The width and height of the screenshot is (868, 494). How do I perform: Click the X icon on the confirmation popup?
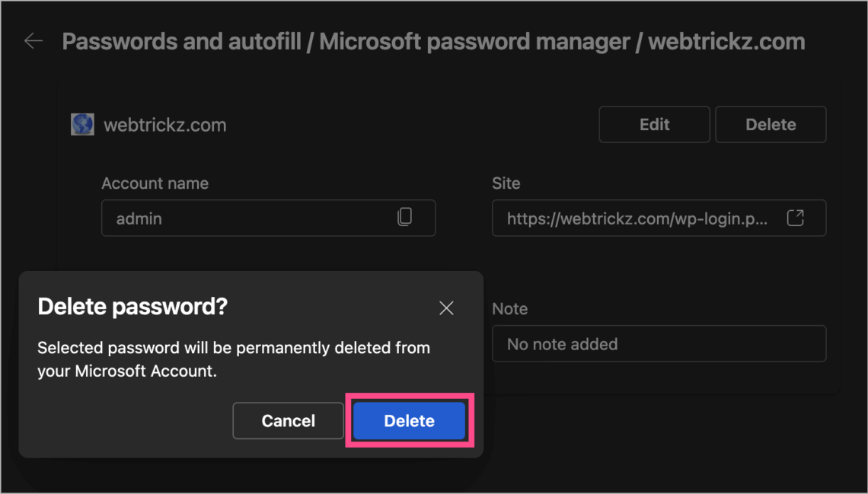[446, 308]
